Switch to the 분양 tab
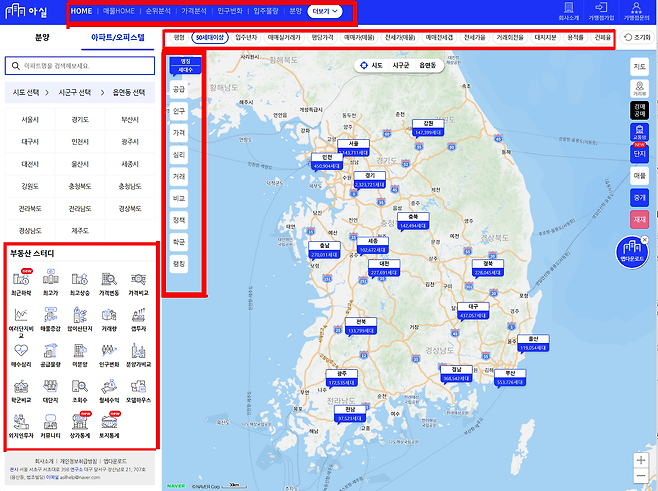This screenshot has height=491, width=658. pyautogui.click(x=41, y=37)
